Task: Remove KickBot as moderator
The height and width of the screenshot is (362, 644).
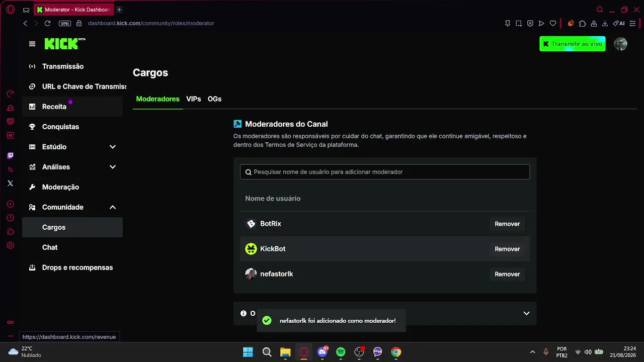Action: tap(507, 249)
